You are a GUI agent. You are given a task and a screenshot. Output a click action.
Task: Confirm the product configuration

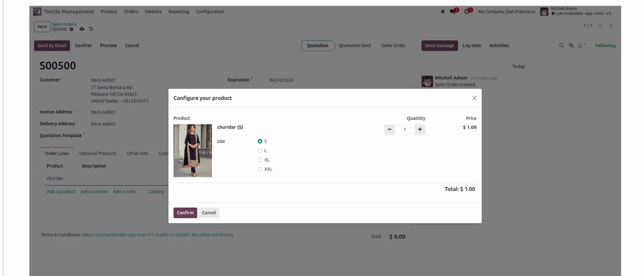[x=185, y=213]
